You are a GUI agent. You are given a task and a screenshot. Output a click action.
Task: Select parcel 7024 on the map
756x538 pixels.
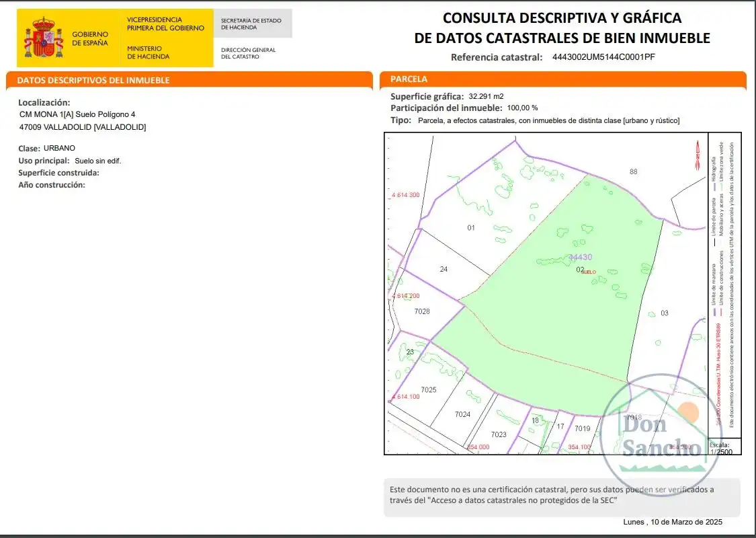pyautogui.click(x=462, y=414)
